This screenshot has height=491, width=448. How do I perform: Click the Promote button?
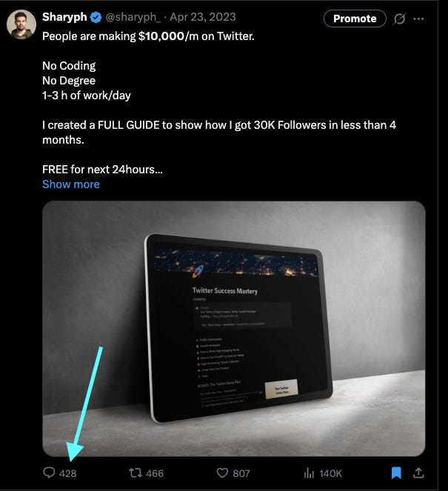coord(355,19)
